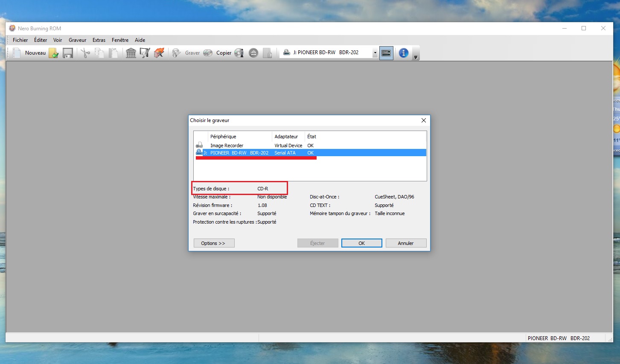Click the burning building express icon
The height and width of the screenshot is (364, 620).
[159, 53]
